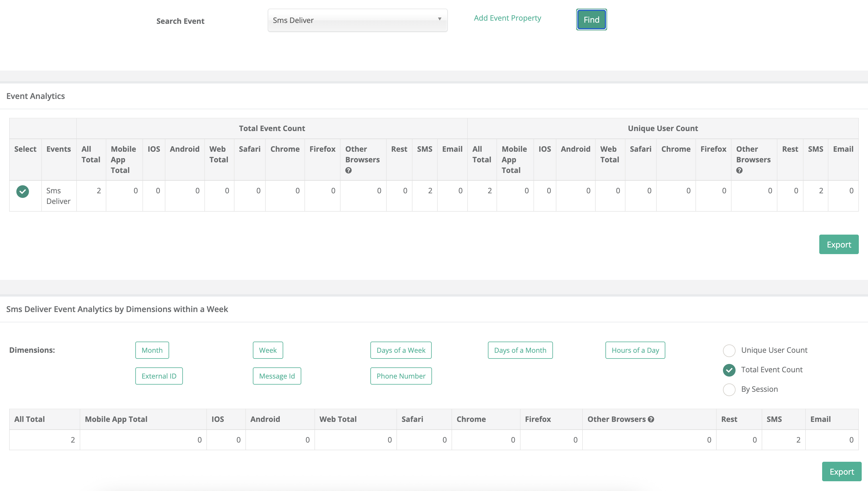Click help icon beside Other Browsers in dimensions table
This screenshot has height=491, width=868.
pos(651,419)
